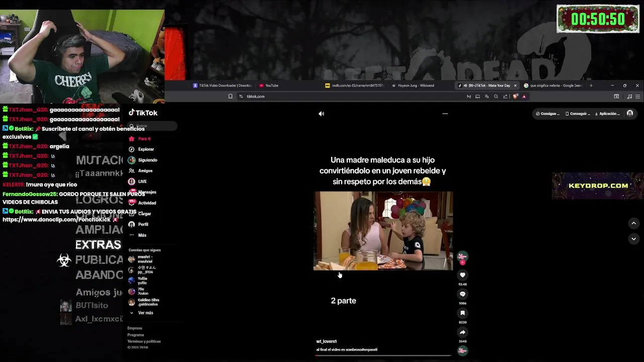Click the address bar share icon

pyautogui.click(x=505, y=97)
